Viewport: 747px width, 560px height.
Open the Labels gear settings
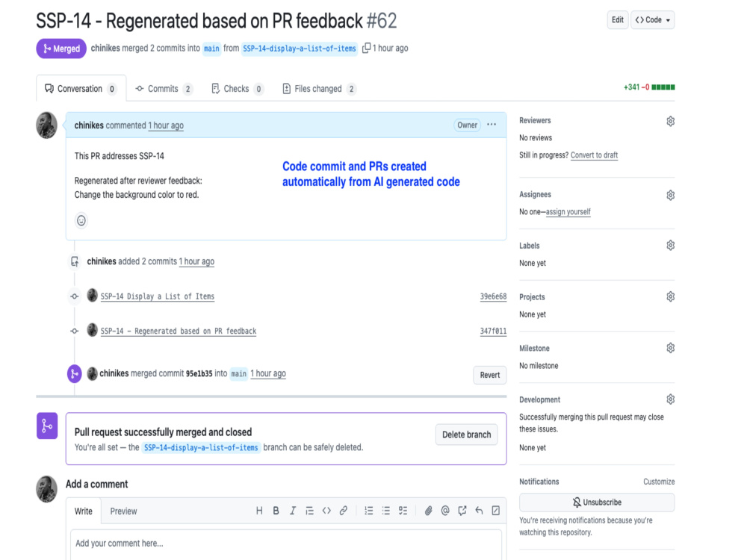(x=670, y=245)
